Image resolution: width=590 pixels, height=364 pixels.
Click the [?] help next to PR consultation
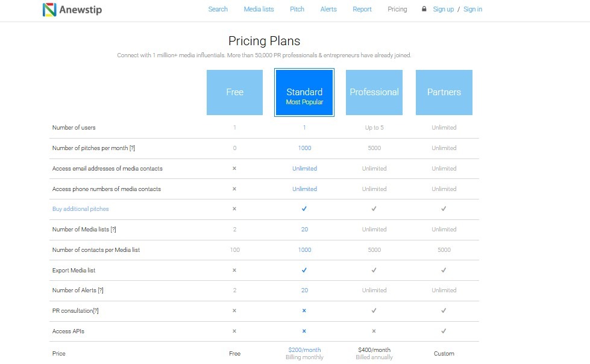pos(96,310)
